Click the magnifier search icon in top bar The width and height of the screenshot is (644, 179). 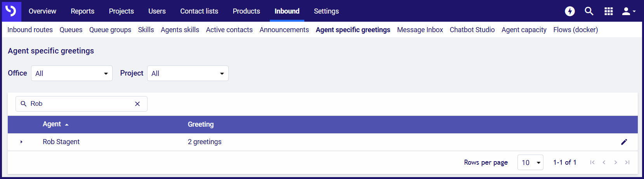(589, 11)
